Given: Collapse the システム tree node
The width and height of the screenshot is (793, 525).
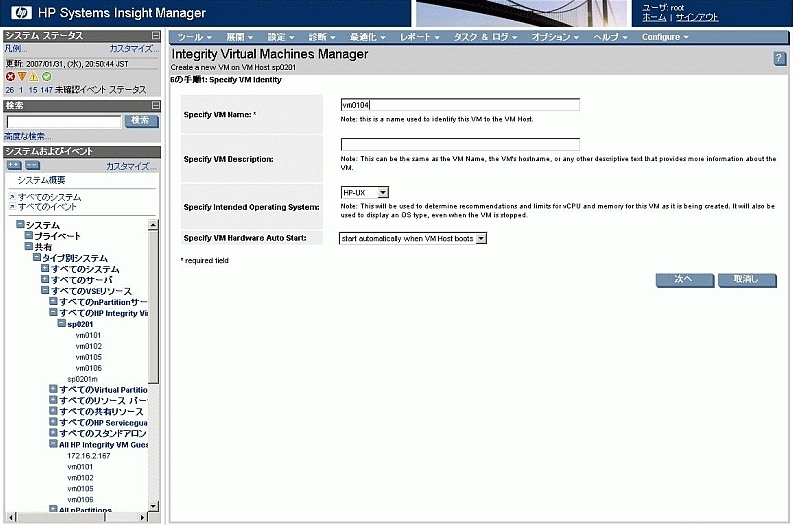Looking at the screenshot, I should [x=20, y=224].
